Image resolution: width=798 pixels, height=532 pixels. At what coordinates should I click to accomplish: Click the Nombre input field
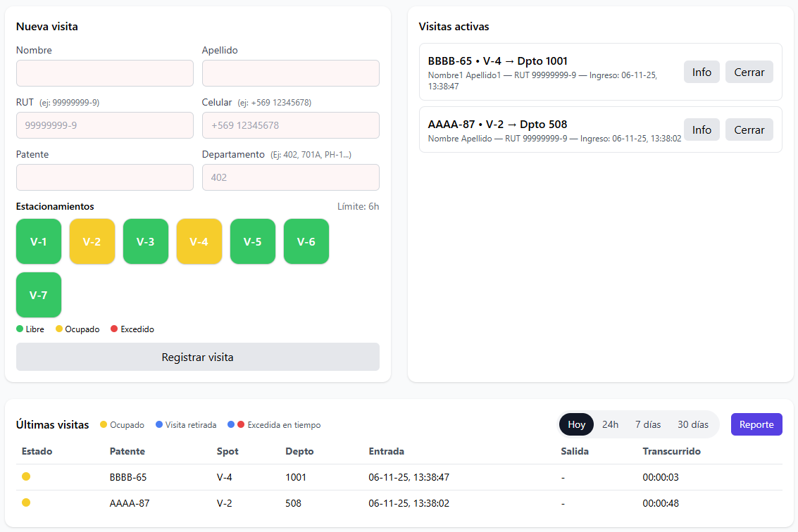point(105,73)
